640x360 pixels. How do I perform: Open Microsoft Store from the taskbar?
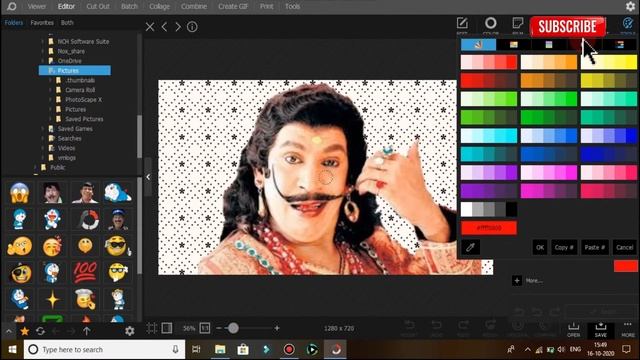click(x=243, y=349)
